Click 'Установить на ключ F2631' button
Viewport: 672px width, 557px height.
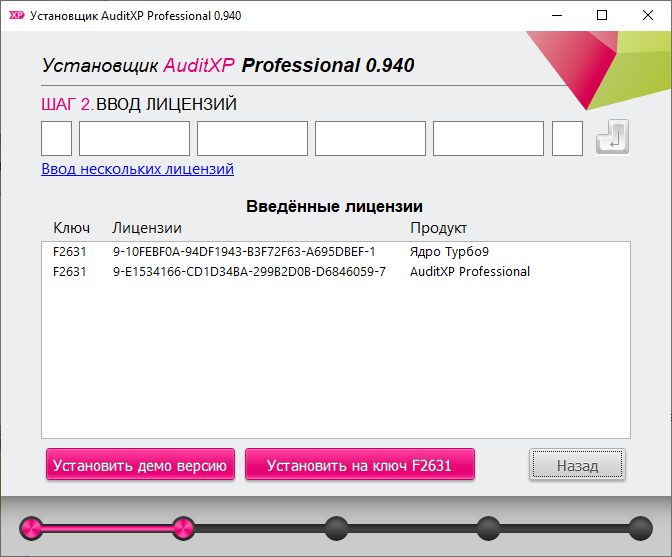[x=360, y=464]
